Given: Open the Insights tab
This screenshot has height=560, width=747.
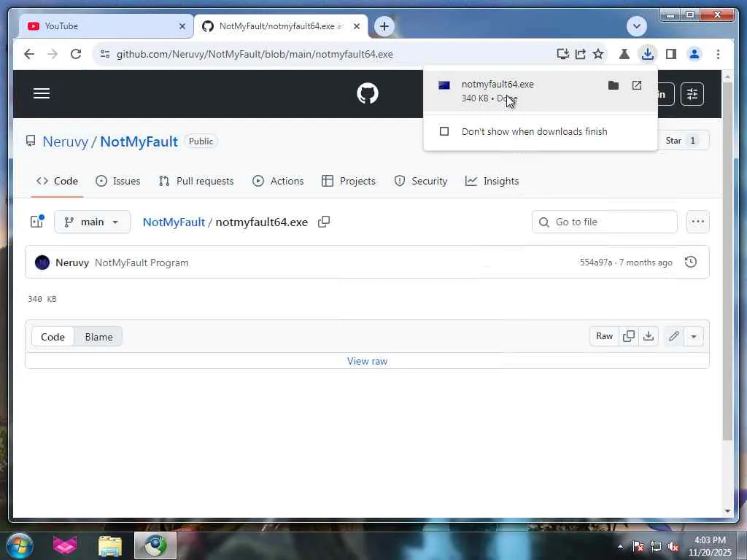Looking at the screenshot, I should tap(492, 181).
